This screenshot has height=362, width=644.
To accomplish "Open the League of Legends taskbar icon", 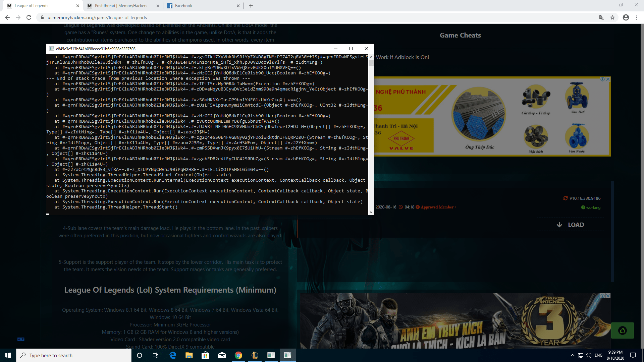I will (x=255, y=355).
